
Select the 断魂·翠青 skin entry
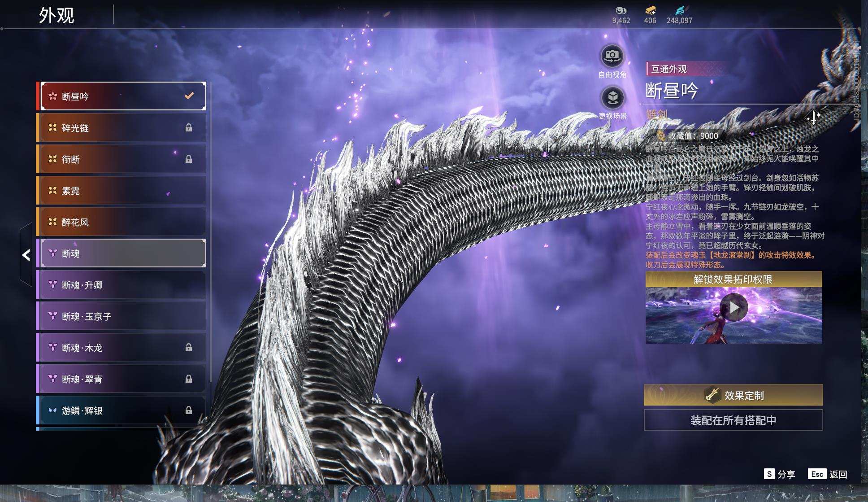click(123, 379)
